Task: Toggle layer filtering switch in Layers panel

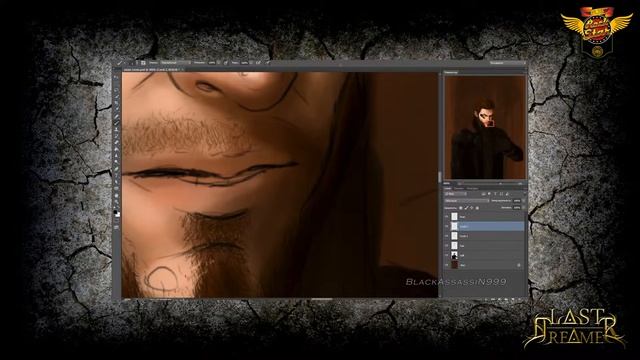Action: tap(525, 193)
